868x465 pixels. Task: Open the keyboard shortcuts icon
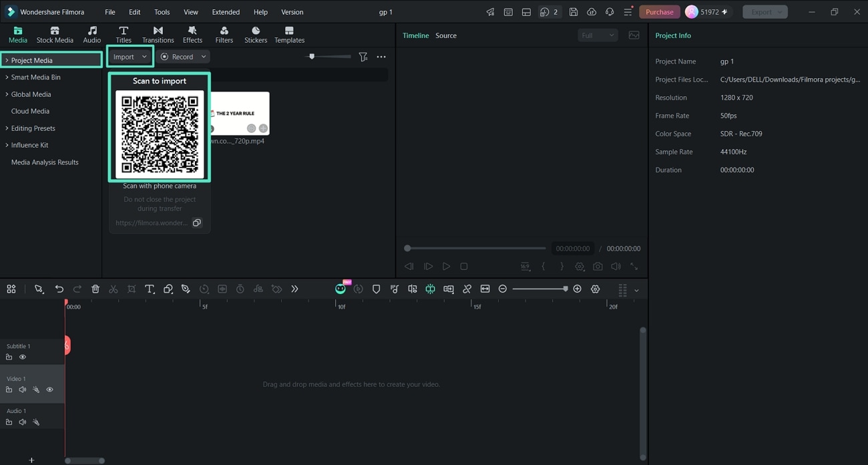click(508, 12)
